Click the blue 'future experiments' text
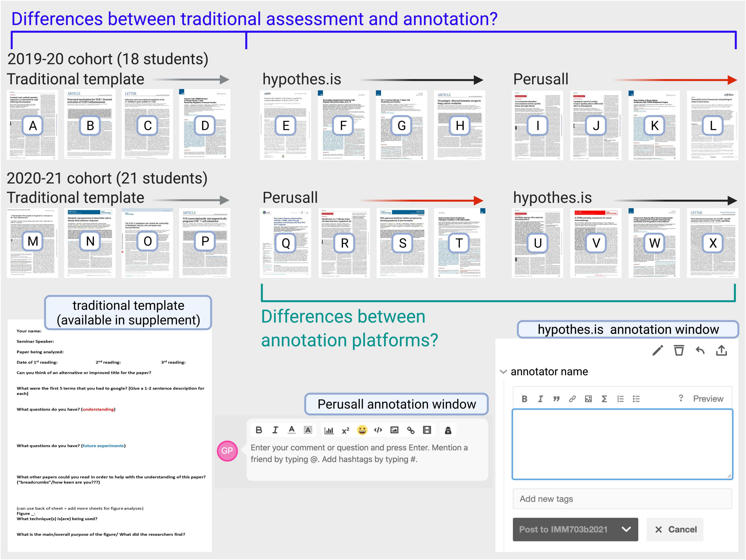 coord(103,446)
